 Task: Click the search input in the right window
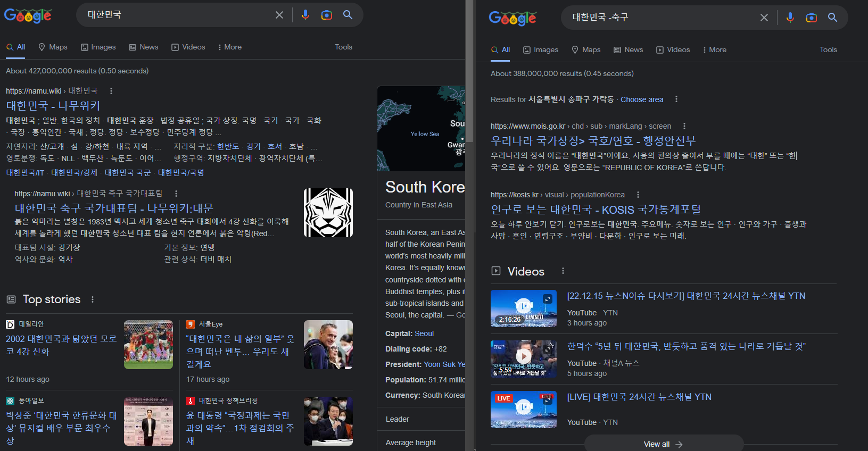tap(663, 18)
